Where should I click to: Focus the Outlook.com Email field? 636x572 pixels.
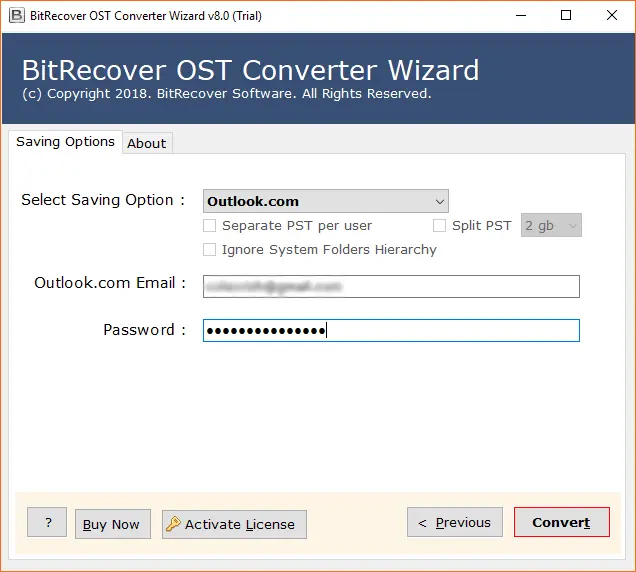tap(391, 286)
